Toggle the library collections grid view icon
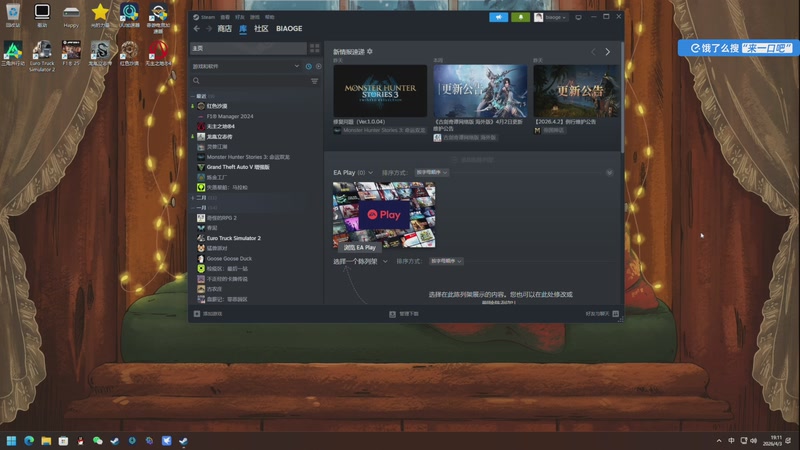Screen dimensions: 800x450 coord(314,48)
